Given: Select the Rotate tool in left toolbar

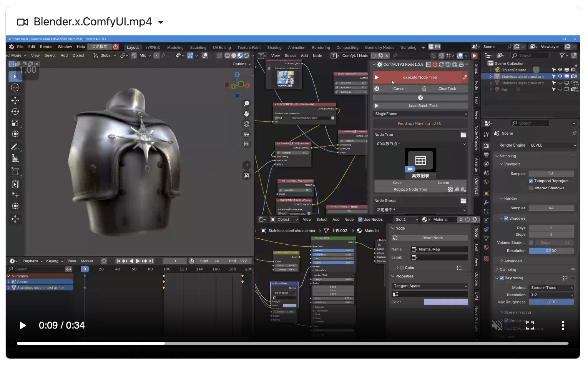Looking at the screenshot, I should point(15,112).
